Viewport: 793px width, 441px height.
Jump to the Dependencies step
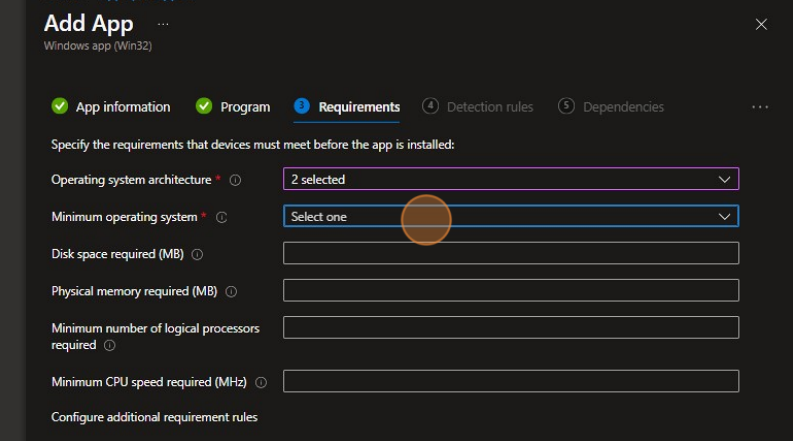pos(623,107)
